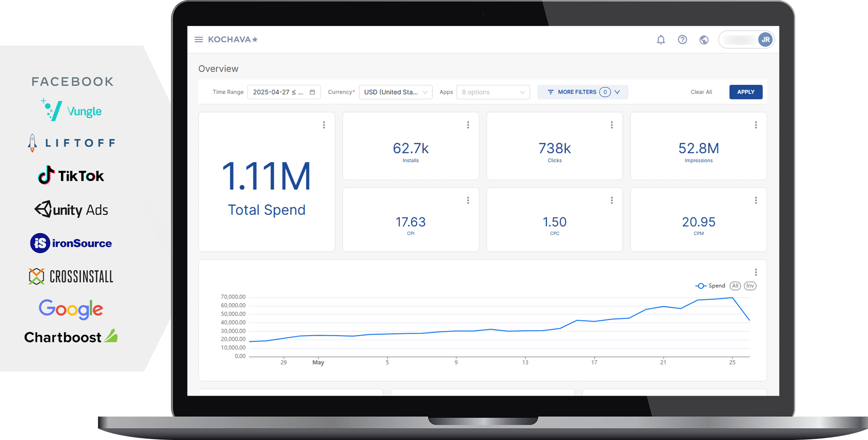Click the Vungle logo
868x440 pixels.
click(x=71, y=110)
